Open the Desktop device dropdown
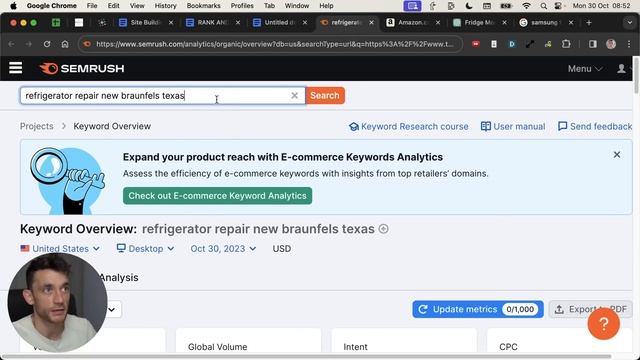Screen dimensions: 640x360 [145, 249]
